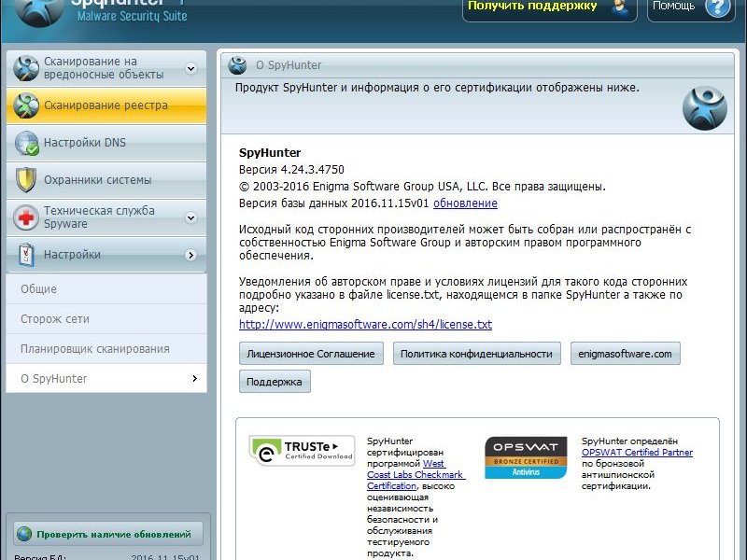Click the arrow beside О SpyHunter item

click(x=194, y=379)
